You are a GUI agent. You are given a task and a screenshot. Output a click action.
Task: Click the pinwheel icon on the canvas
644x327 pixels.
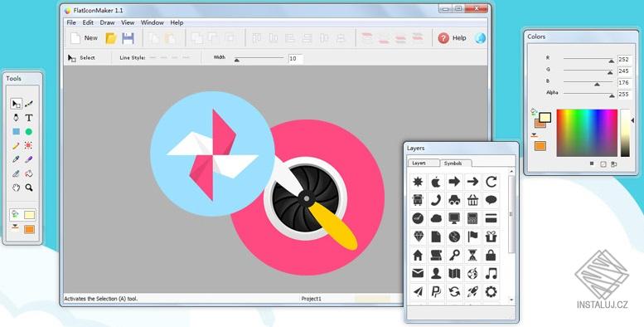212,154
